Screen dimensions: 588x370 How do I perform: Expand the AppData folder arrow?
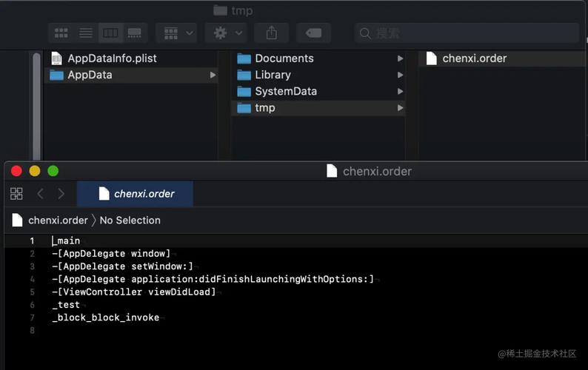(213, 75)
